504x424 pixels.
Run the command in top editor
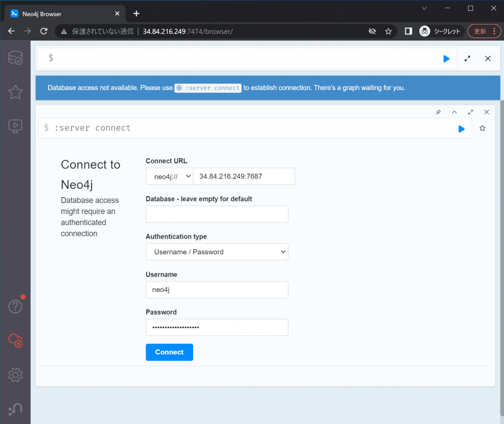[x=446, y=59]
